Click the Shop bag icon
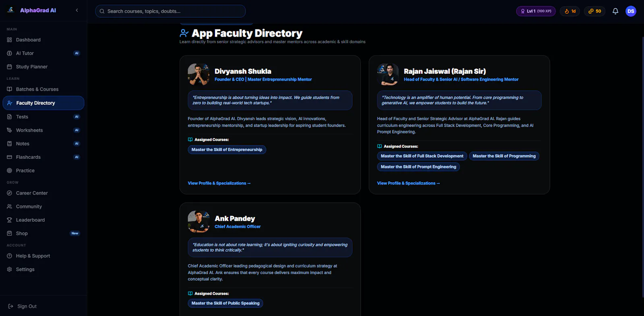This screenshot has width=644, height=316. [x=9, y=233]
